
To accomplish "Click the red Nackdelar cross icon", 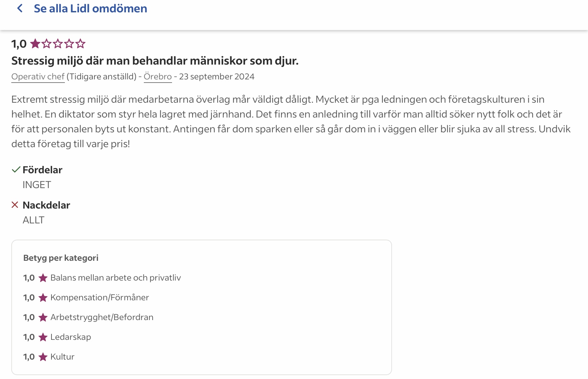I will (15, 205).
